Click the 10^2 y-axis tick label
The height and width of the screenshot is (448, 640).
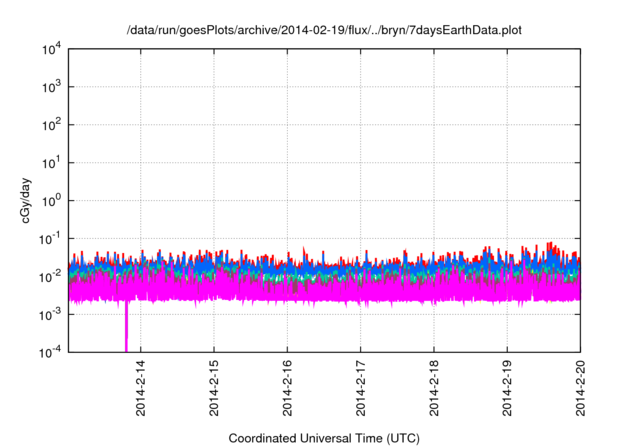[x=53, y=125]
